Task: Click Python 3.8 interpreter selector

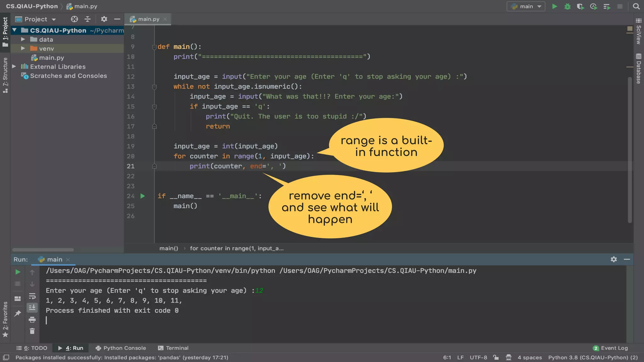Action: 593,357
